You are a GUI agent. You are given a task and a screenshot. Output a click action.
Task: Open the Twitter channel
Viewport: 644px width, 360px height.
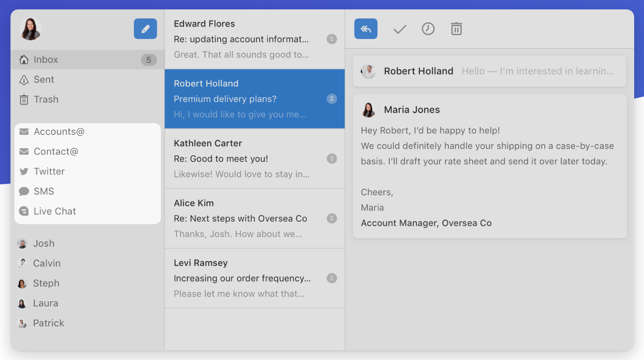point(49,171)
